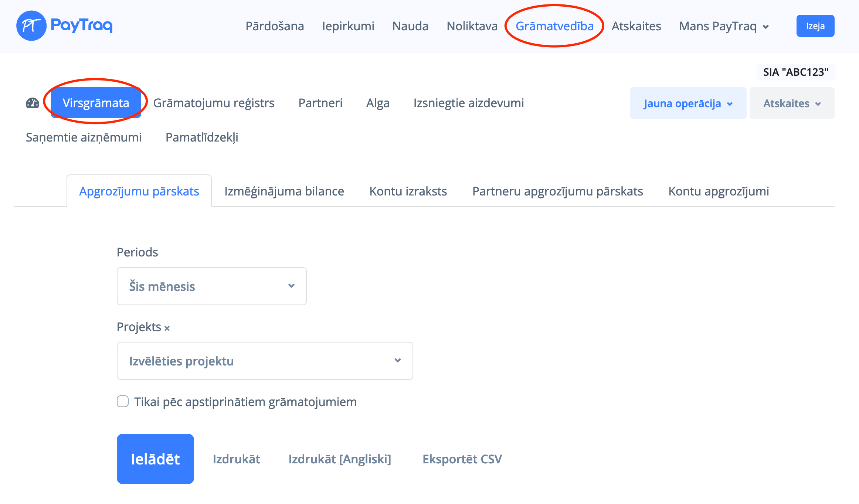Toggle 'Tikai pēc apstiprinātiem grāmatojumiem' checkbox
Screen dimensions: 859x504
click(123, 402)
